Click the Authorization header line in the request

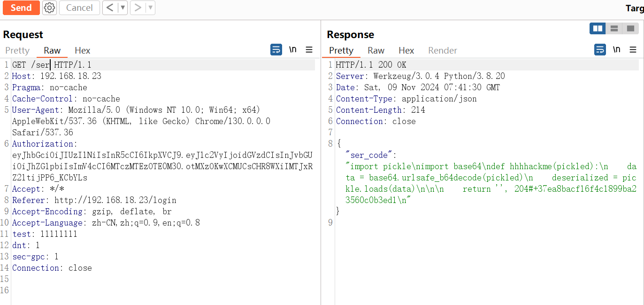(43, 144)
